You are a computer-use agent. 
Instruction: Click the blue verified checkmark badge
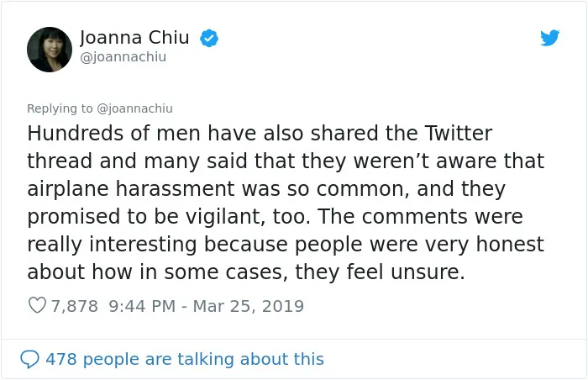coord(209,38)
